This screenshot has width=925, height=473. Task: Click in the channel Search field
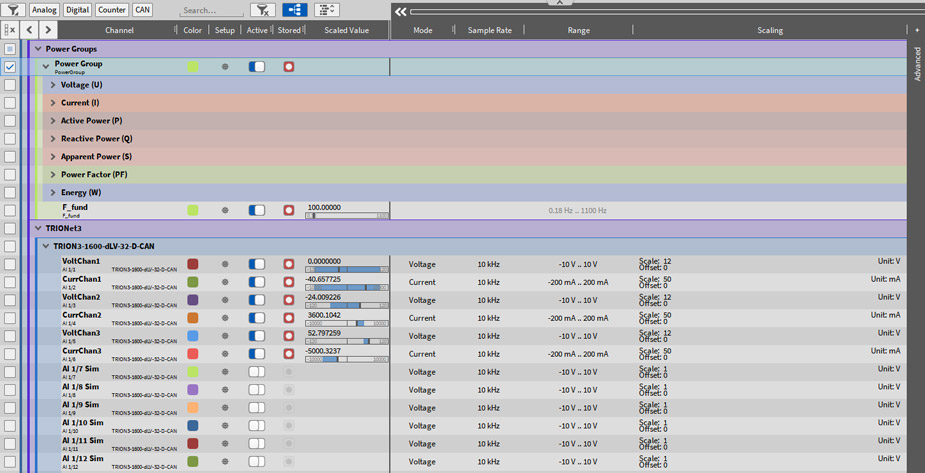point(210,11)
